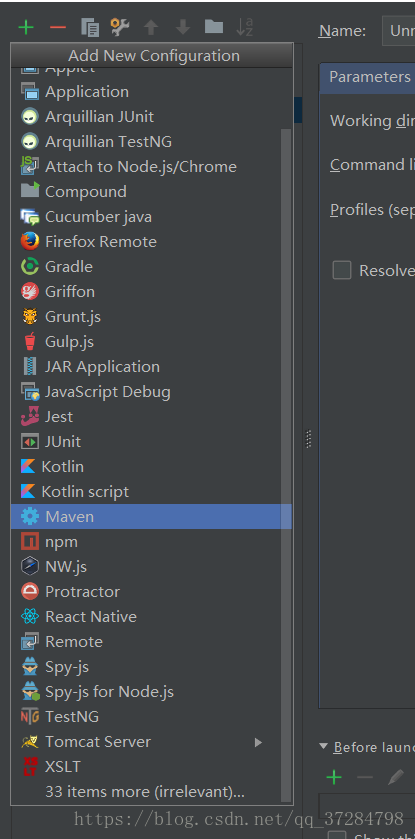Screen dimensions: 415x839
Task: Switch to the Parameters tab
Action: point(370,77)
